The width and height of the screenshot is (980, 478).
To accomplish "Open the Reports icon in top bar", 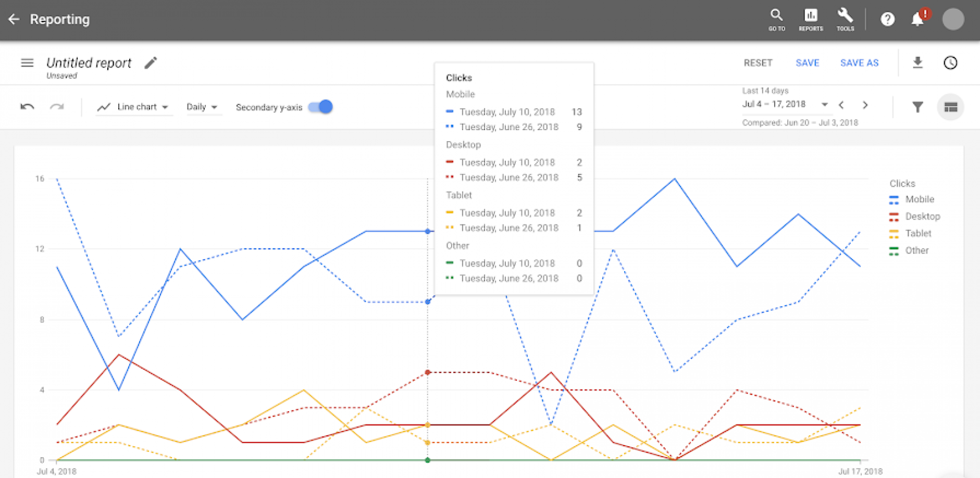I will (811, 20).
